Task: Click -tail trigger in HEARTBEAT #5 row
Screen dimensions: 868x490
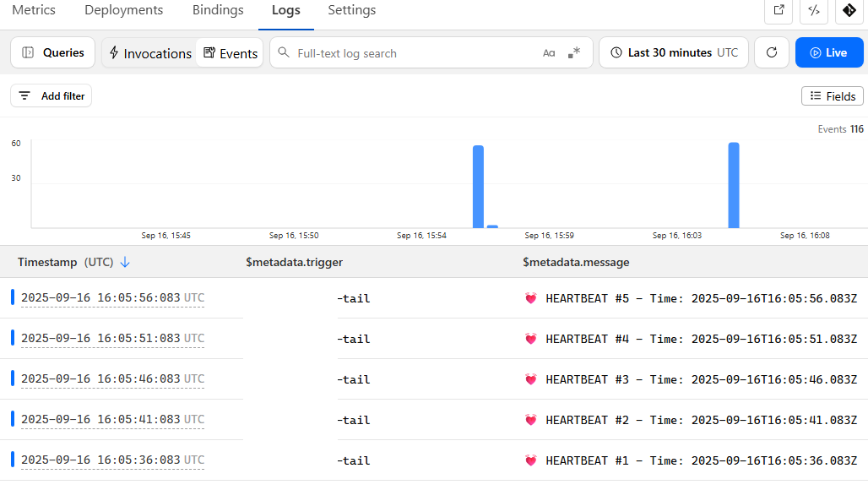Action: 353,298
